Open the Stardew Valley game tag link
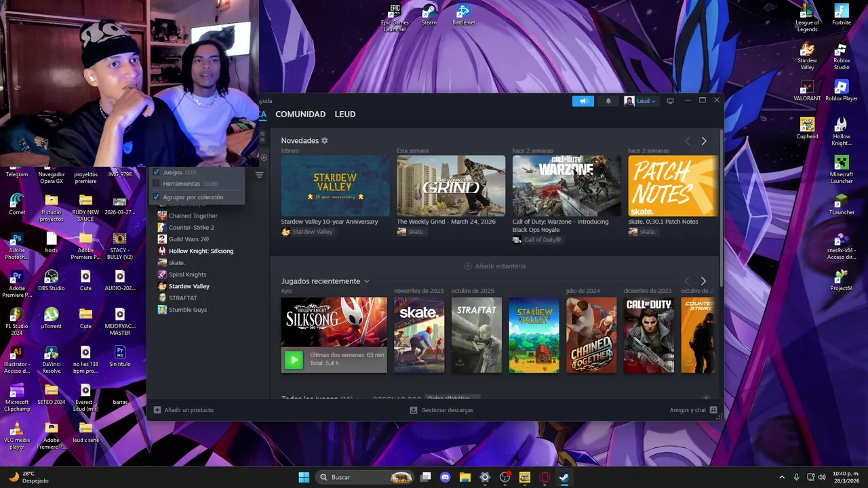 [x=307, y=232]
